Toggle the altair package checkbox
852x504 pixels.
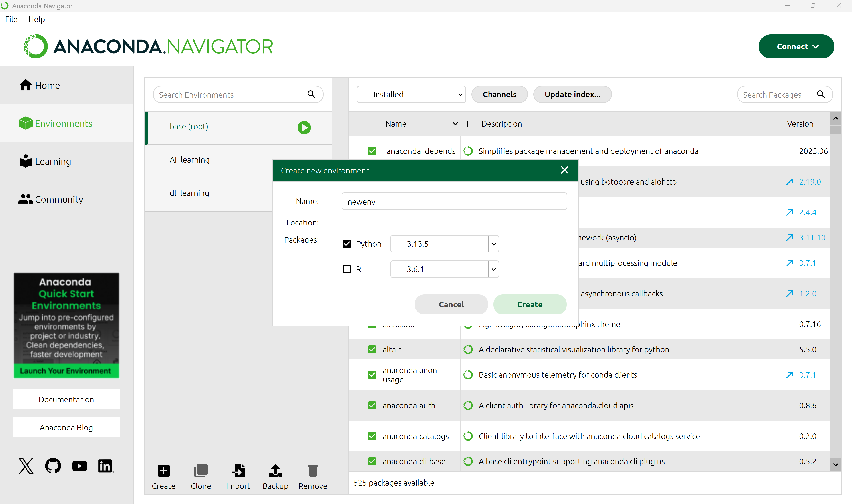point(372,349)
